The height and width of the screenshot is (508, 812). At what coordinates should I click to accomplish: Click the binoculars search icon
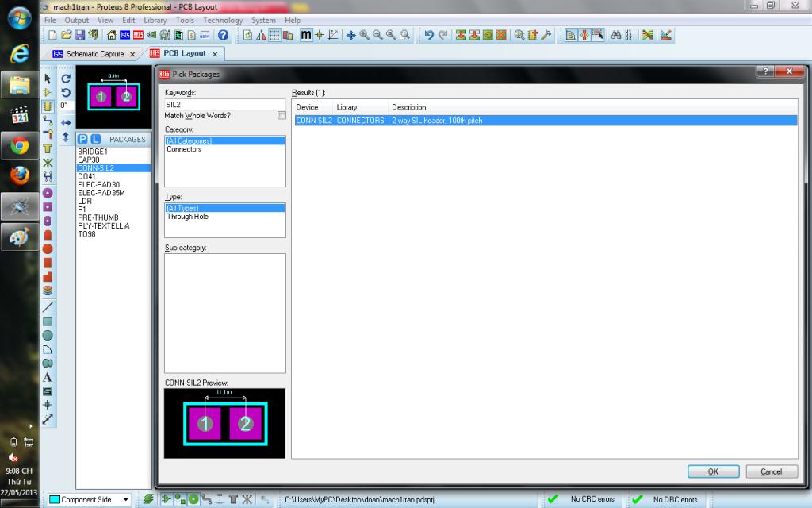pos(615,35)
